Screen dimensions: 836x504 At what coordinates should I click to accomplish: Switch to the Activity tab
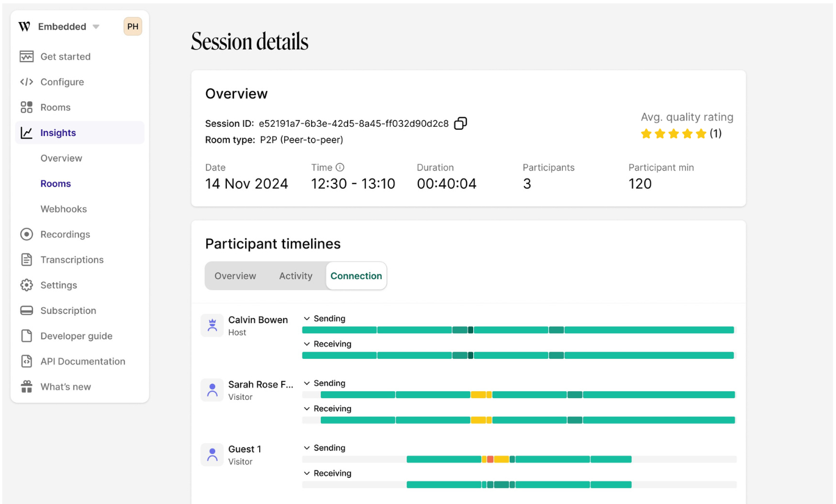point(296,276)
